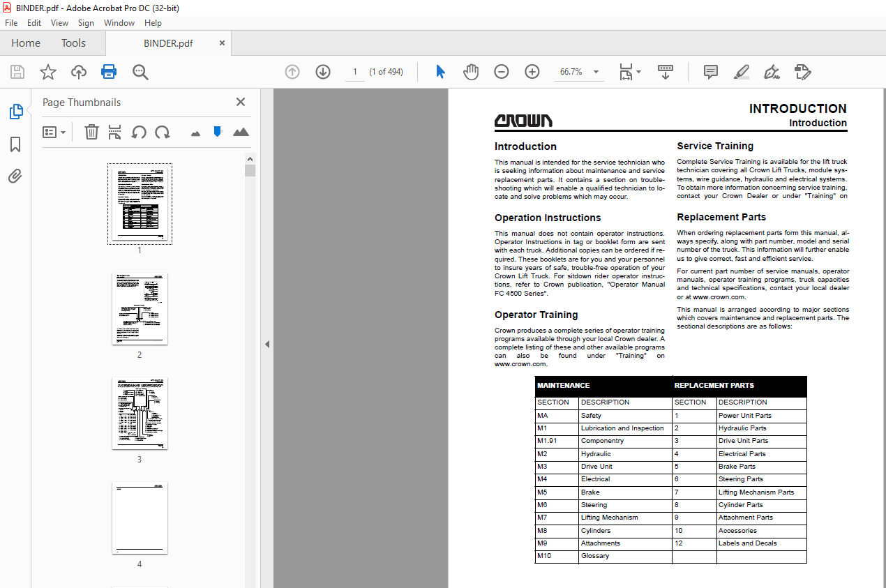The height and width of the screenshot is (588, 886).
Task: Zoom out with the minus button
Action: coord(502,72)
